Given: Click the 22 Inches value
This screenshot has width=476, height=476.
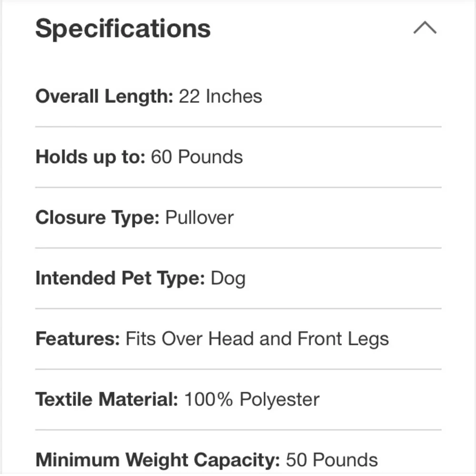Looking at the screenshot, I should coord(220,97).
